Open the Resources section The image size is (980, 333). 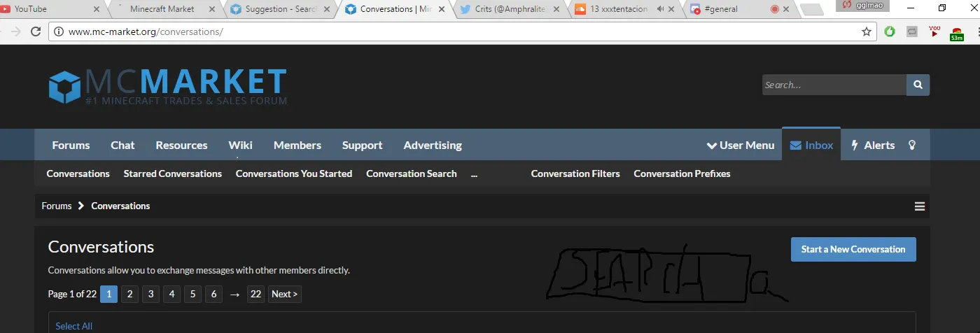tap(181, 145)
